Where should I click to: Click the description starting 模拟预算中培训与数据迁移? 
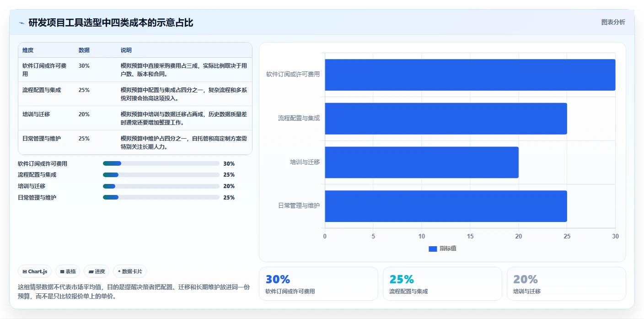184,118
